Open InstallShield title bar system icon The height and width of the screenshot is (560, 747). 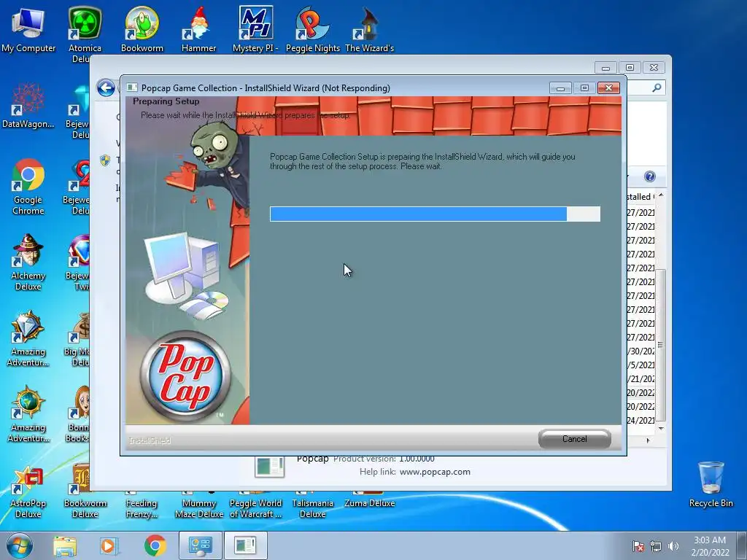132,87
